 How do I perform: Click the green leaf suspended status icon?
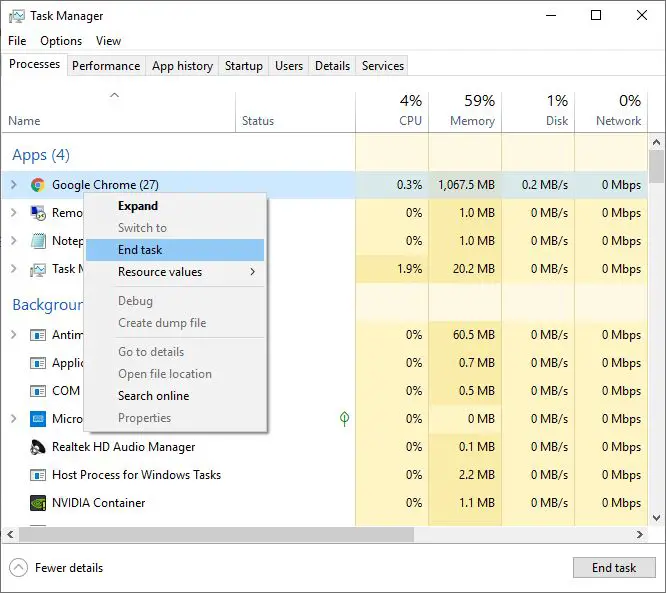coord(344,419)
